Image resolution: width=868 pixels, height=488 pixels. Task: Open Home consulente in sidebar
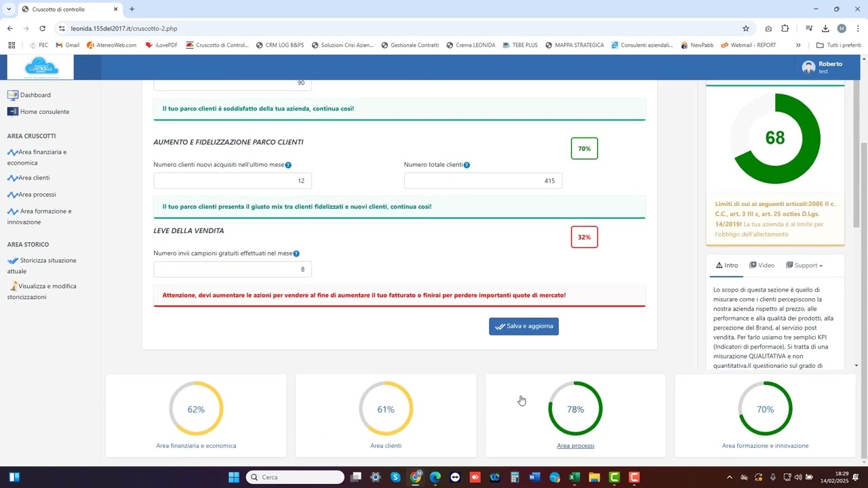tap(44, 112)
